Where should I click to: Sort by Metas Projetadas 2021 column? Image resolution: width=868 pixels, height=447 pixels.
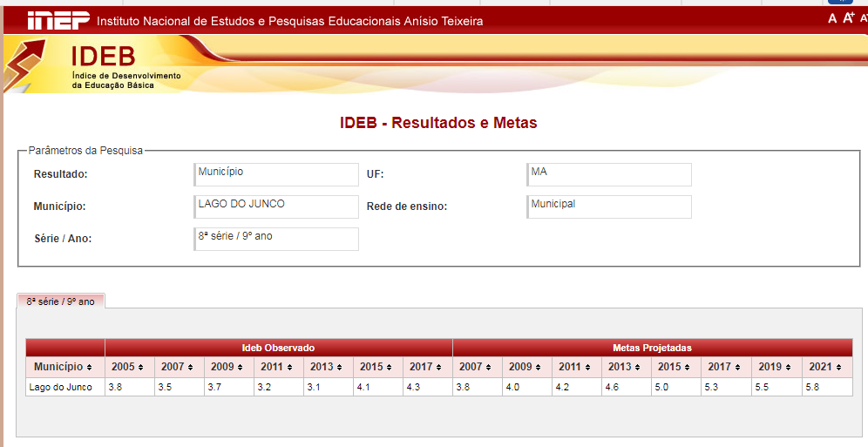tap(827, 367)
